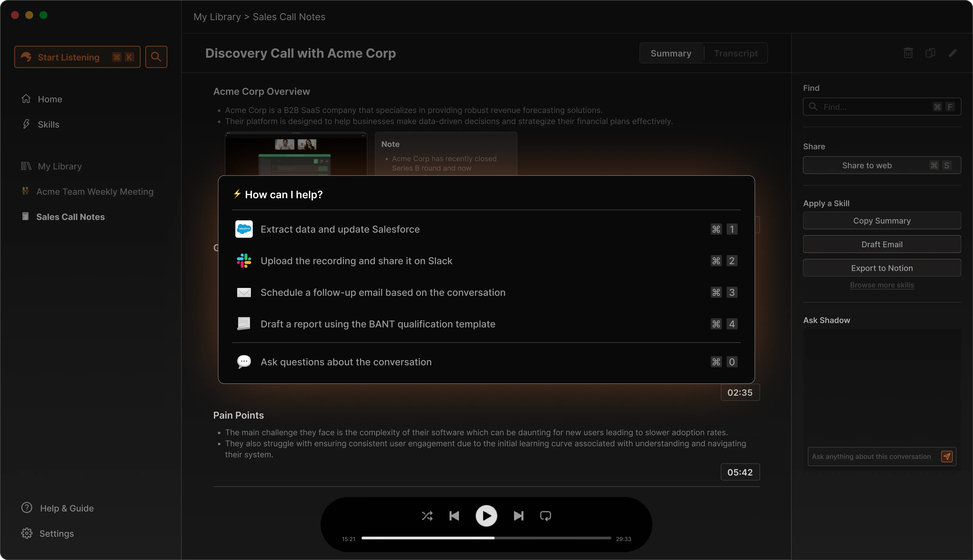
Task: Open Acme Team Weekly Meeting in sidebar
Action: [x=95, y=191]
